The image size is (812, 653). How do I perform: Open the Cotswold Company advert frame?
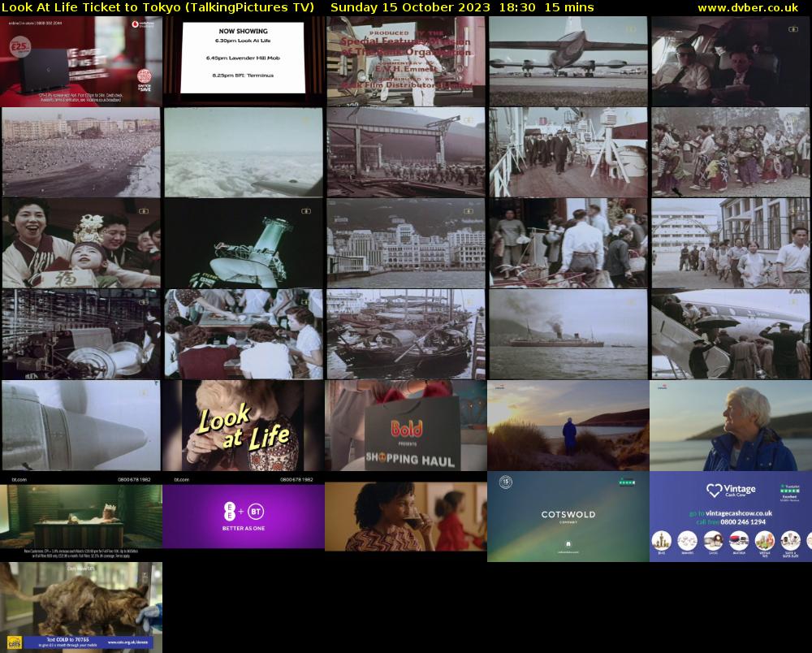[x=568, y=517]
